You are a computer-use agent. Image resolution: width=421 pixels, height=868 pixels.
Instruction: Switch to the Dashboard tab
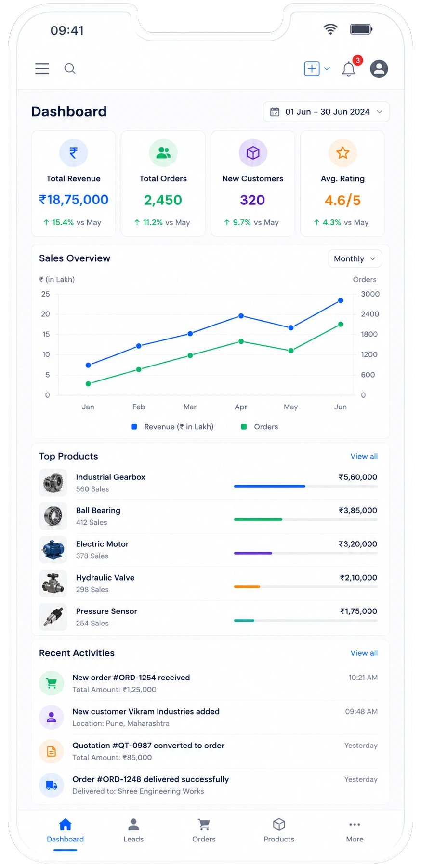pyautogui.click(x=66, y=831)
